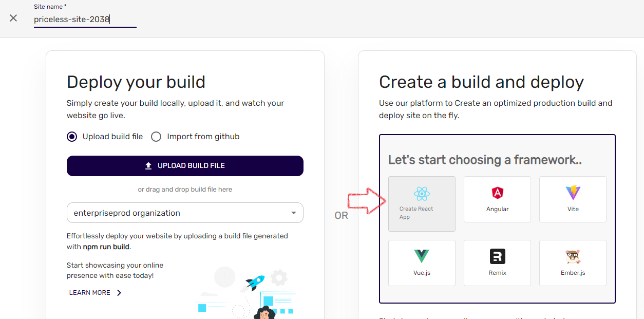Select Upload build file radio option
The height and width of the screenshot is (319, 644).
[x=72, y=137]
